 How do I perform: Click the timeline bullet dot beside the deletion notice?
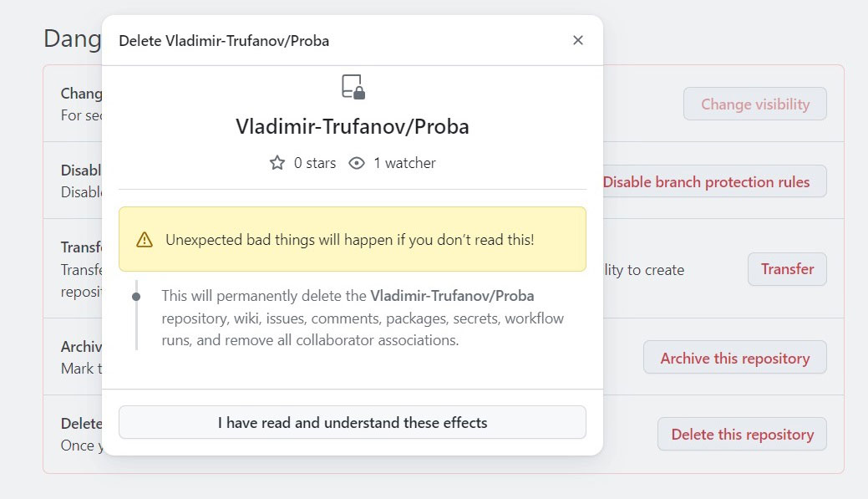coord(136,296)
